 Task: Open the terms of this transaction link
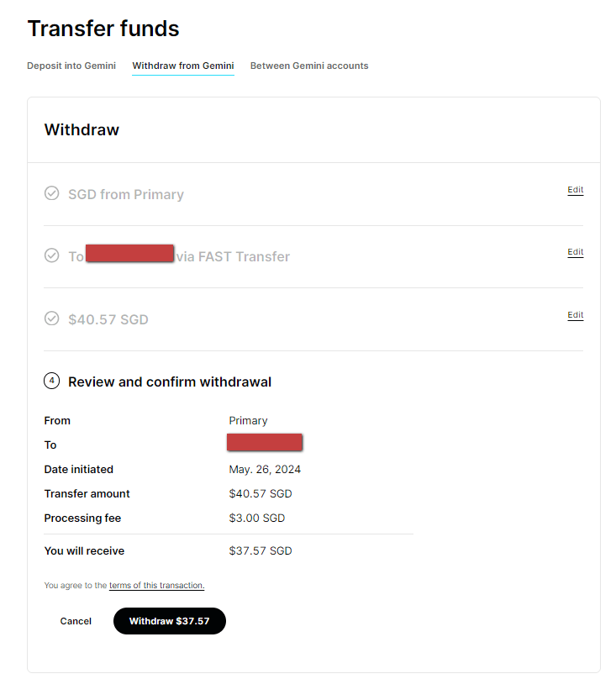tap(157, 585)
